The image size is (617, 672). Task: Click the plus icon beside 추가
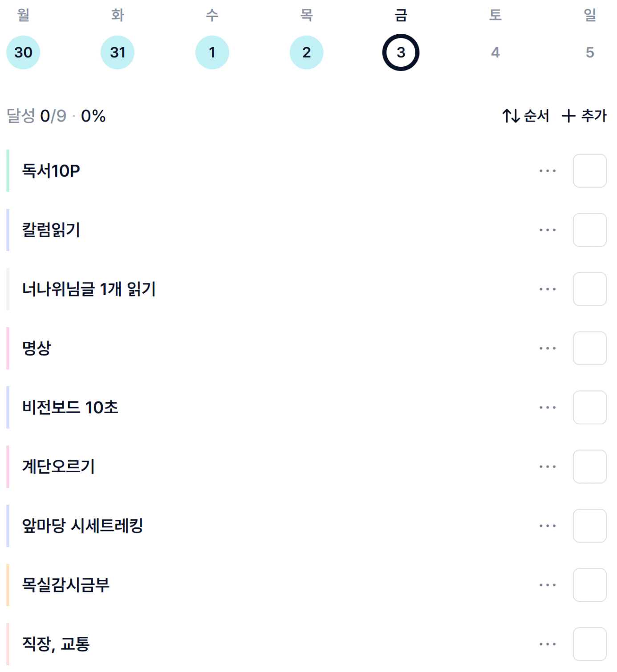[x=568, y=116]
